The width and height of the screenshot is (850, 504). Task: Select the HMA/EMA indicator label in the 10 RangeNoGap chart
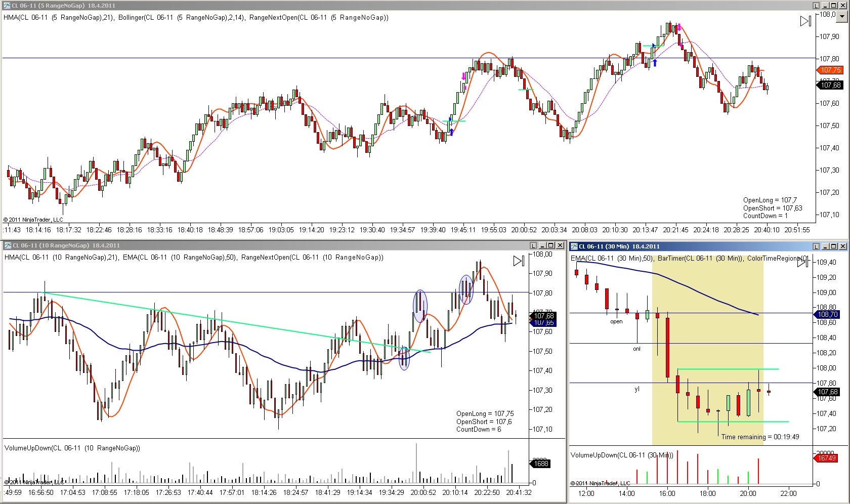[x=194, y=257]
